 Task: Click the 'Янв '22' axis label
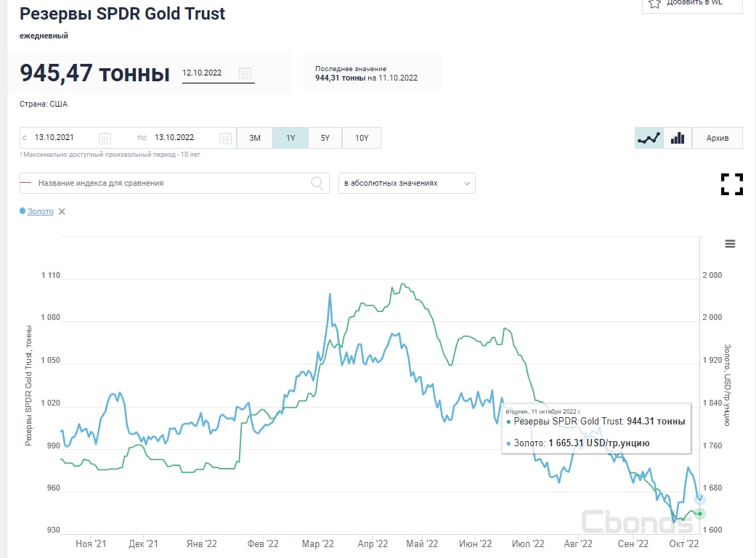tap(202, 543)
